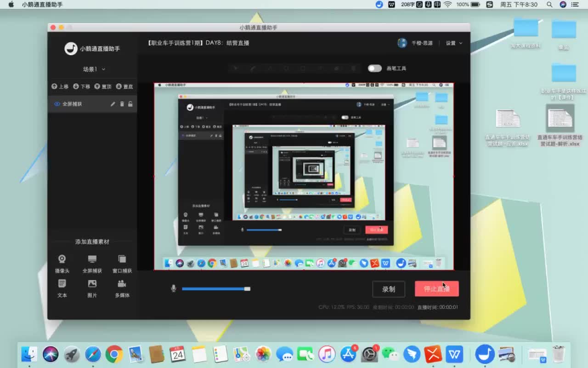Viewport: 588px width, 368px height.
Task: Select the 全屏捕获 layer row
Action: [x=92, y=104]
